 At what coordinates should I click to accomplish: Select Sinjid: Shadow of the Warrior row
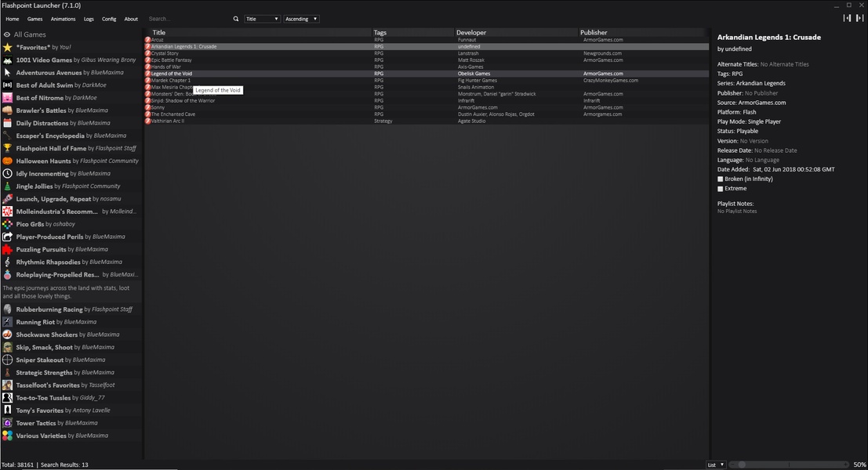click(427, 100)
